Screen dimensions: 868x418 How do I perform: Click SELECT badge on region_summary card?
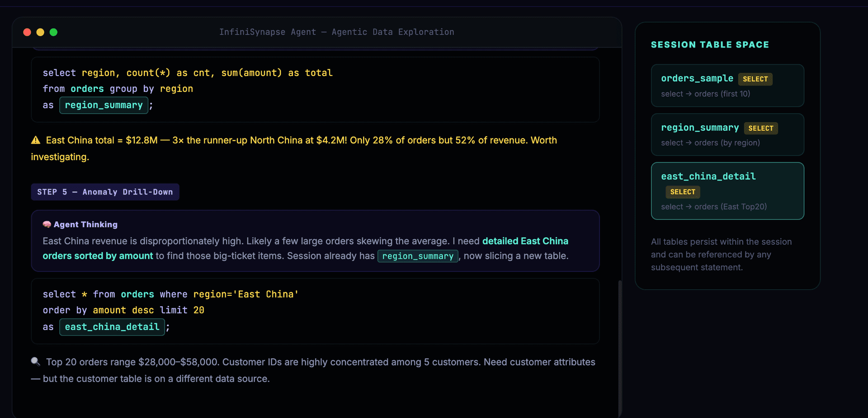760,128
